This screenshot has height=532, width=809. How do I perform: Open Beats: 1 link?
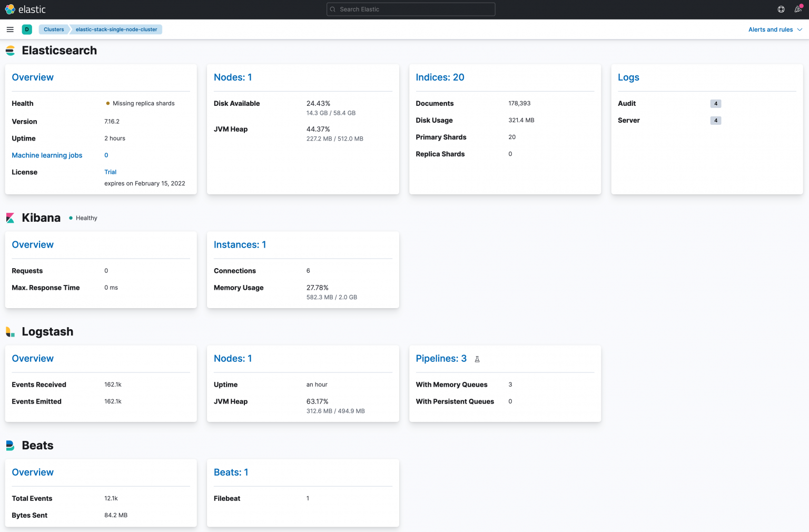(x=231, y=472)
